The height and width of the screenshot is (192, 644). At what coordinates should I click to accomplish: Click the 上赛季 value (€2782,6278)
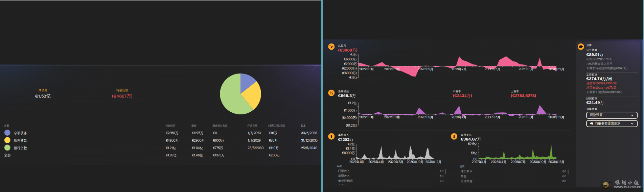click(523, 96)
